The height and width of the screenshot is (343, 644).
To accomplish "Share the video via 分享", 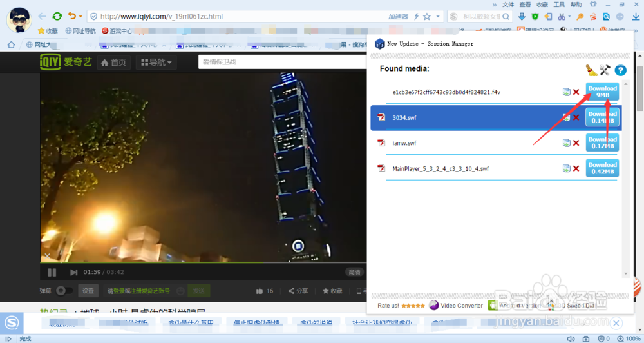I will point(298,291).
